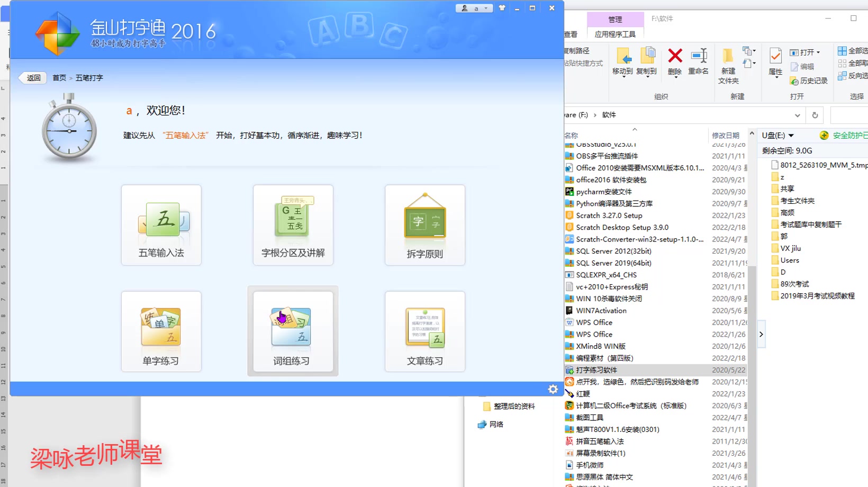Open the U盘(E:) drive dropdown
The width and height of the screenshot is (868, 487).
pyautogui.click(x=778, y=136)
